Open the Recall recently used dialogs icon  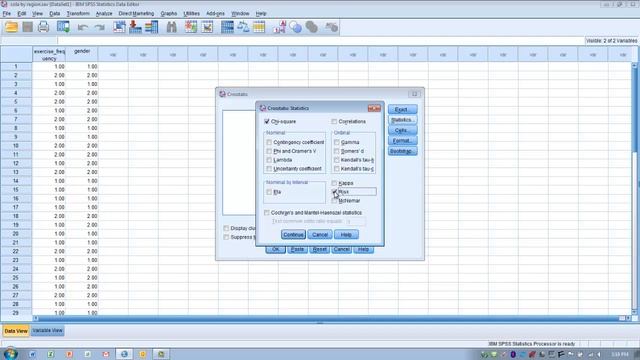point(63,27)
